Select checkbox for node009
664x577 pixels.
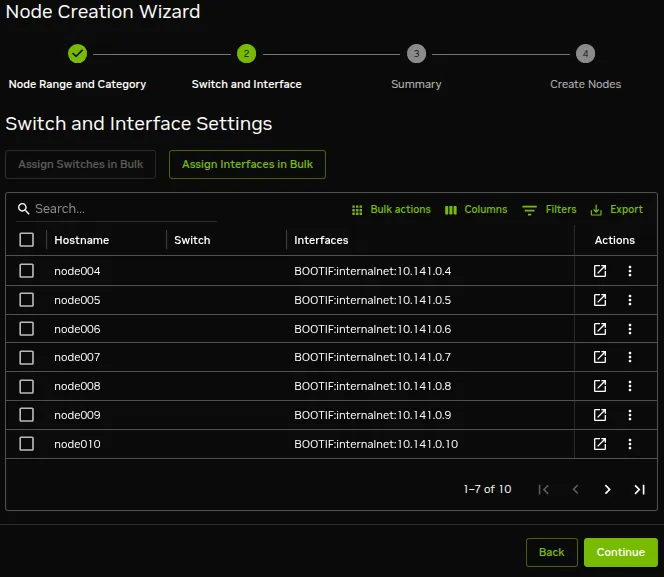pos(26,415)
